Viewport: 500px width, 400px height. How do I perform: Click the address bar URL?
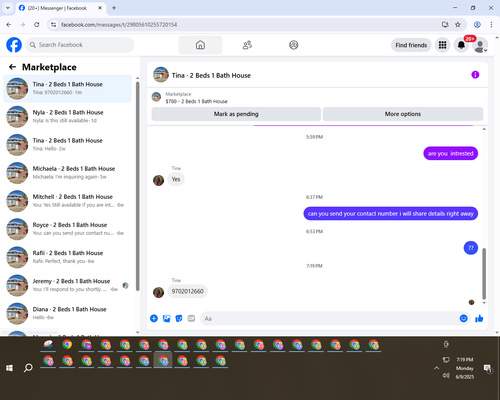click(x=119, y=25)
